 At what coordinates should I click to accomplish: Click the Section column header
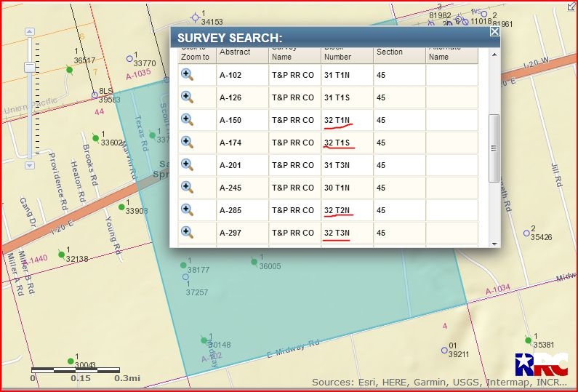click(399, 56)
